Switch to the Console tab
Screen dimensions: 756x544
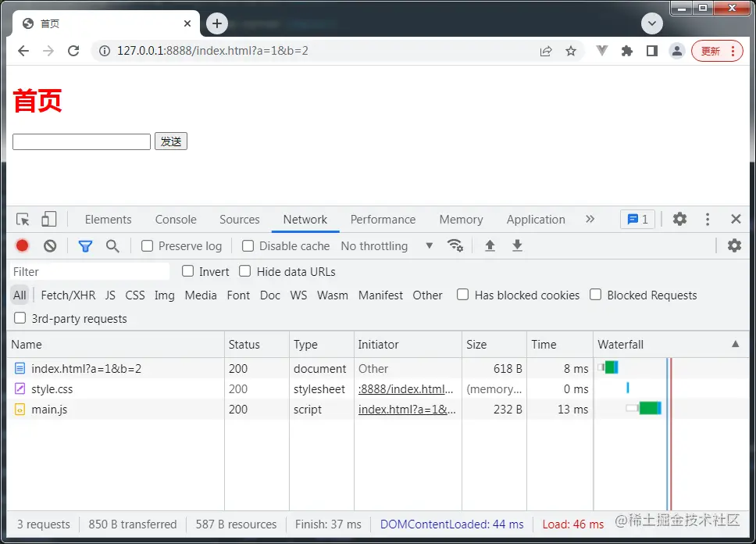click(x=176, y=220)
